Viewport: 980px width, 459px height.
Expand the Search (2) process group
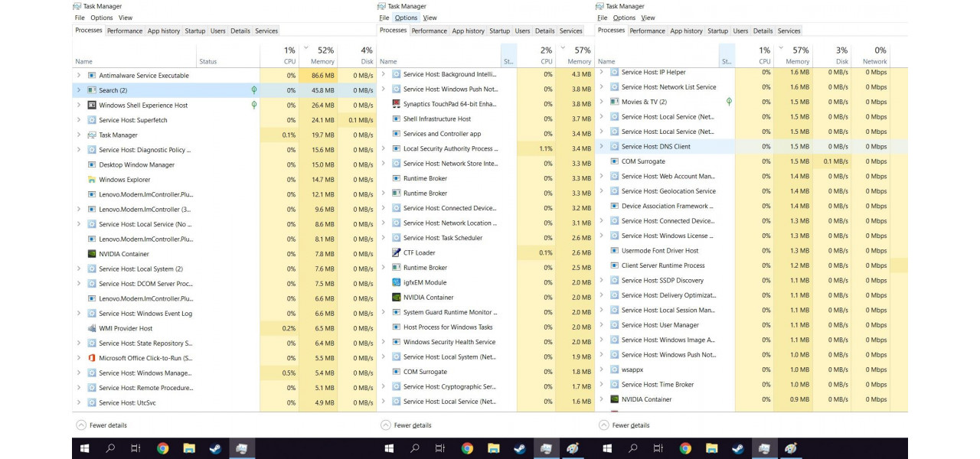point(79,90)
